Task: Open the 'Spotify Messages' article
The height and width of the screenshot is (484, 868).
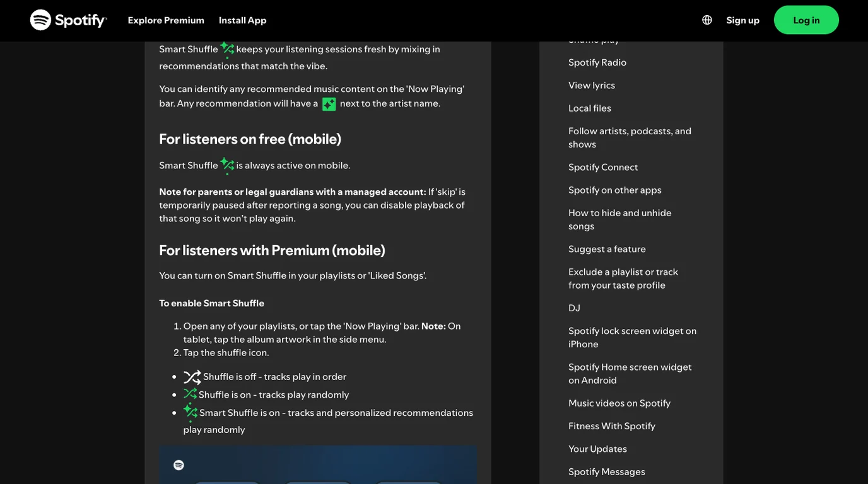Action: tap(607, 471)
